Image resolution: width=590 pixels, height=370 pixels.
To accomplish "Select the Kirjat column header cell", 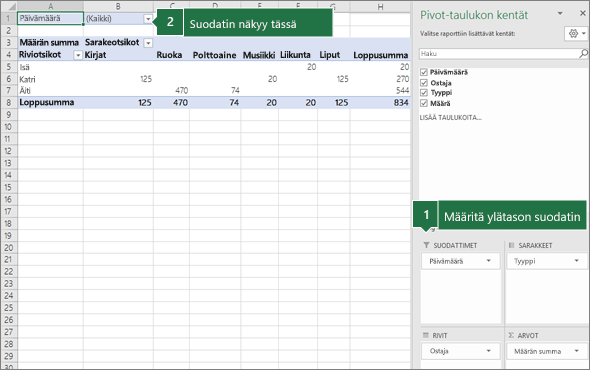I will coord(118,55).
